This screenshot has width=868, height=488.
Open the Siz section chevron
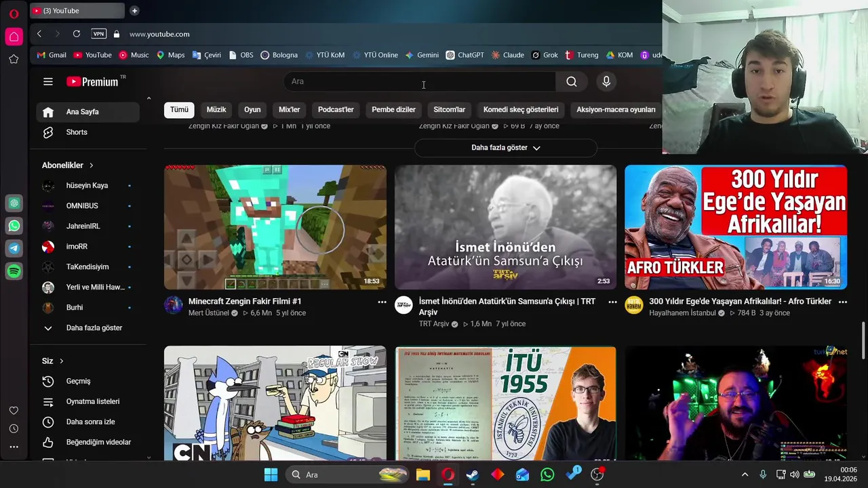(61, 361)
